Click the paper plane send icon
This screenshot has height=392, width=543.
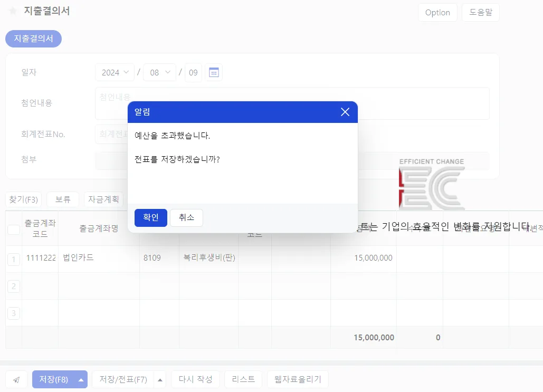16,379
